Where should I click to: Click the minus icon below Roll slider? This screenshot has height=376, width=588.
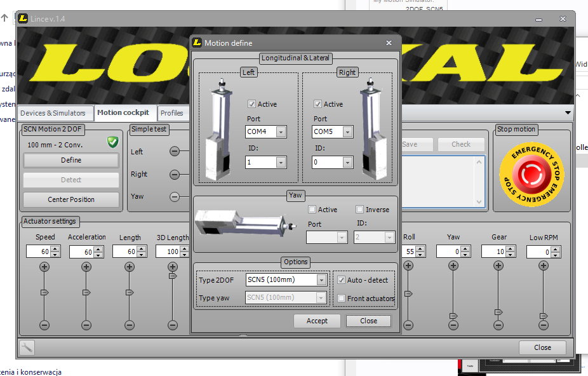[x=408, y=325]
